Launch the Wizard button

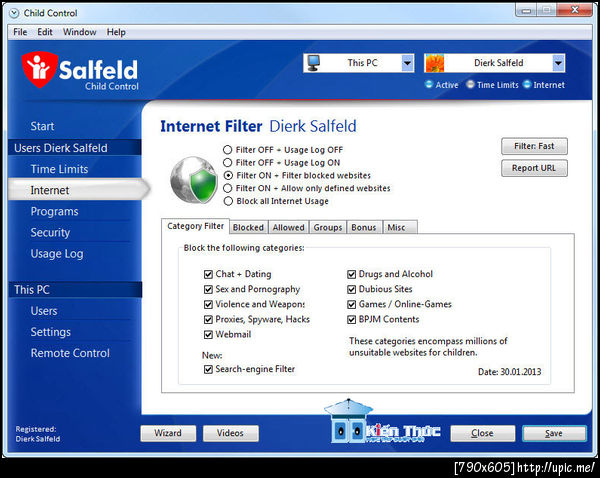(x=168, y=433)
